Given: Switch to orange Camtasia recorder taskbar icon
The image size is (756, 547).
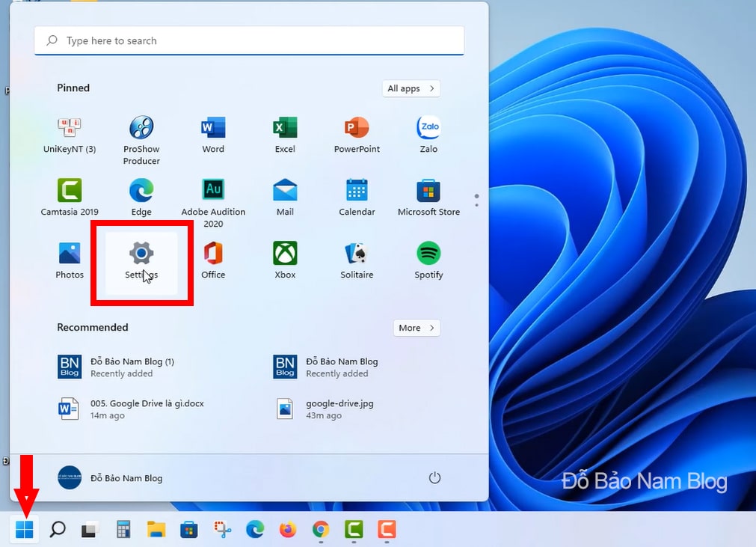Looking at the screenshot, I should coord(387,529).
